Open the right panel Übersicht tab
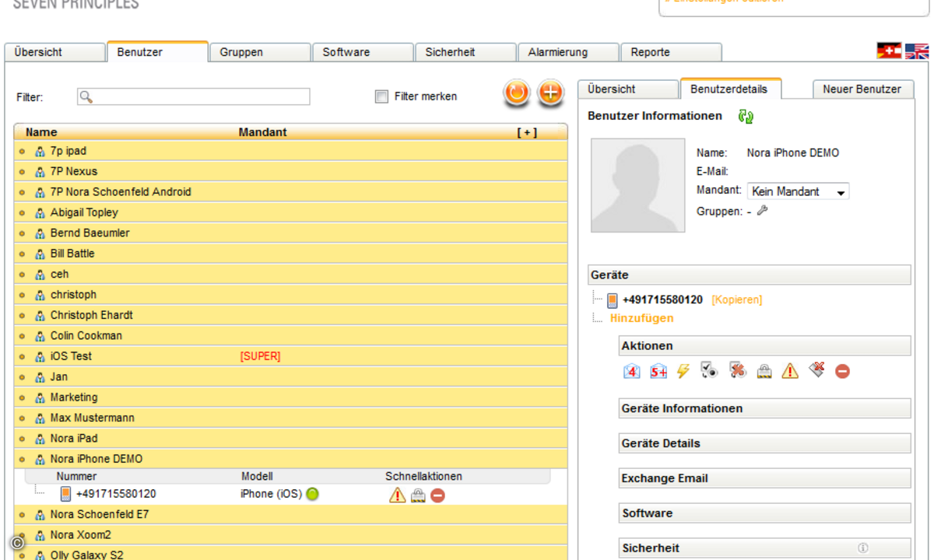The width and height of the screenshot is (934, 560). click(628, 89)
